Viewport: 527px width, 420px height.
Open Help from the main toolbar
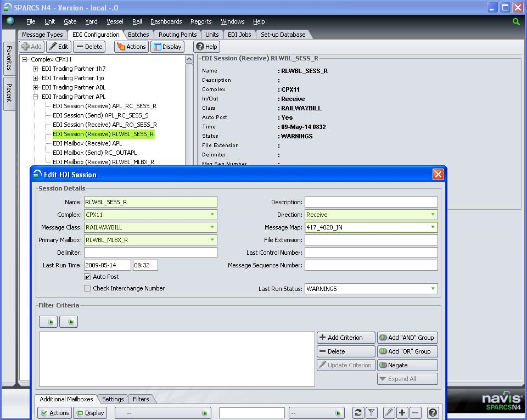(x=207, y=47)
